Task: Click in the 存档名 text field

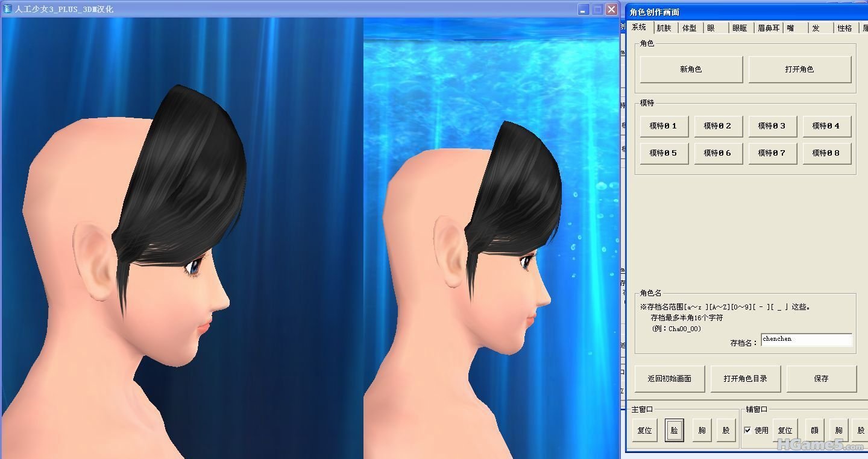Action: 807,340
